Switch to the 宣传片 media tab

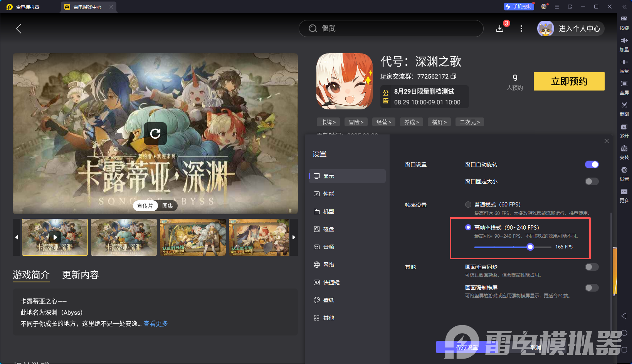(145, 206)
